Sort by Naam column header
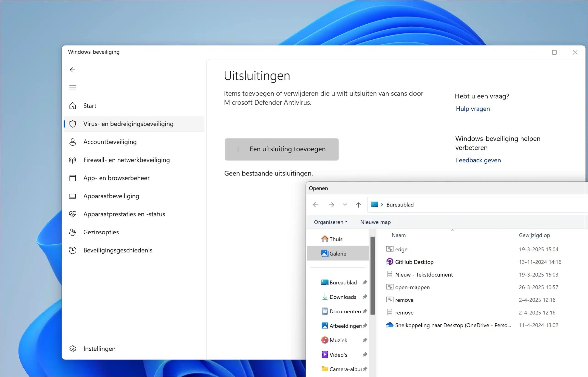 point(399,235)
